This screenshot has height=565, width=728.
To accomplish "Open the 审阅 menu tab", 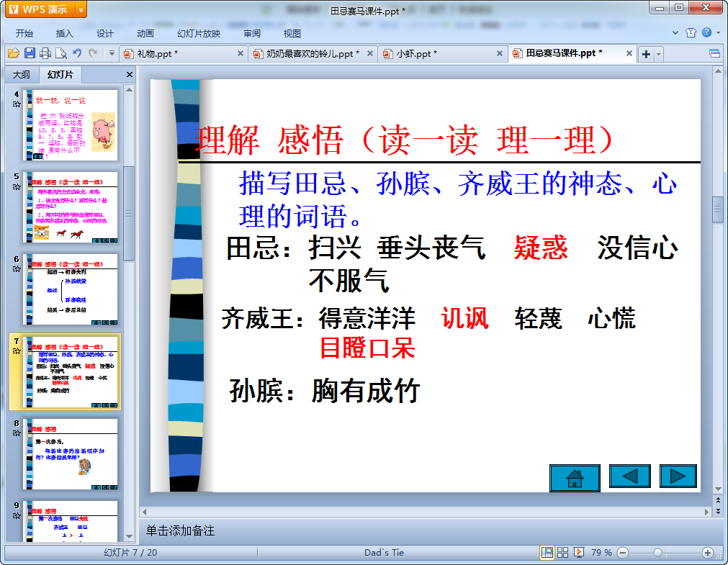I will point(251,33).
